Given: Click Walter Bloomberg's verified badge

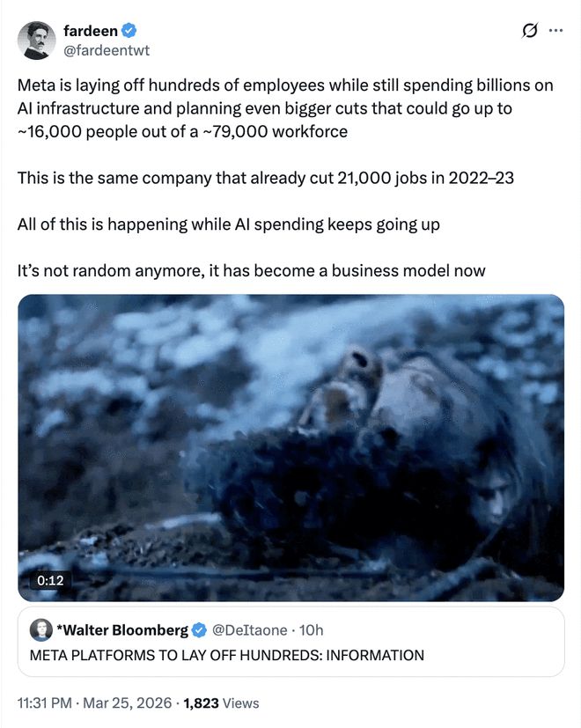Looking at the screenshot, I should point(200,629).
